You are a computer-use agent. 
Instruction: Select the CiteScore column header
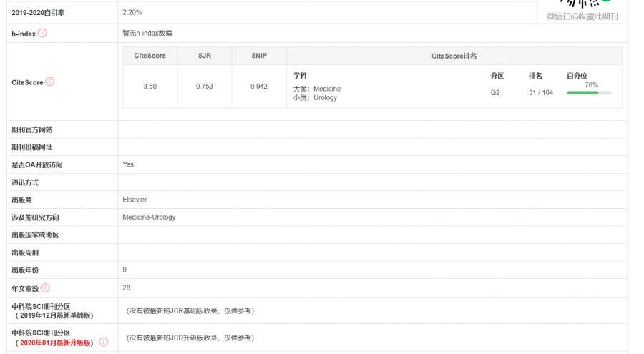click(150, 56)
